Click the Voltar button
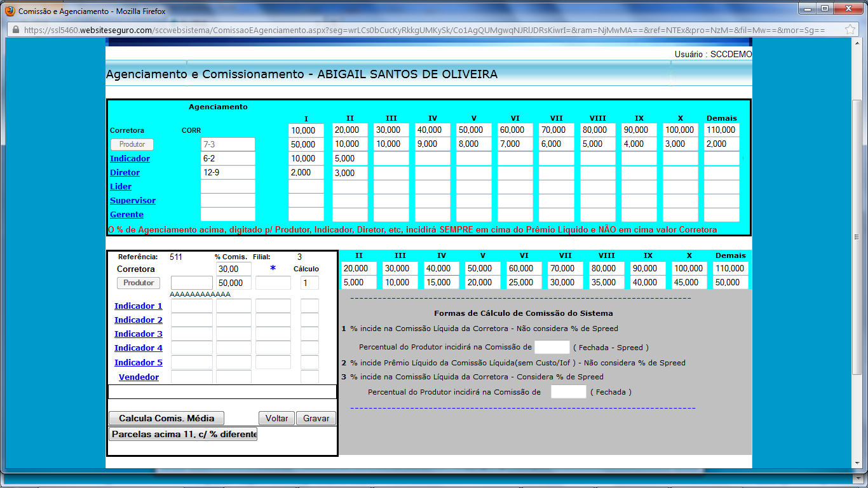868x488 pixels. pyautogui.click(x=276, y=418)
